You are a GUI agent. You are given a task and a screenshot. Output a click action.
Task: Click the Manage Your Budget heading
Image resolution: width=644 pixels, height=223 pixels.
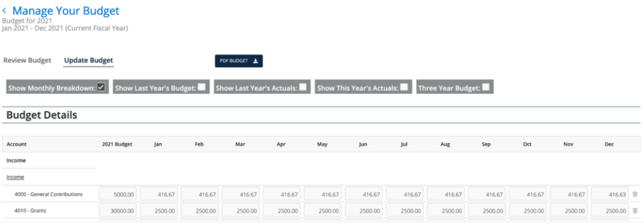66,11
